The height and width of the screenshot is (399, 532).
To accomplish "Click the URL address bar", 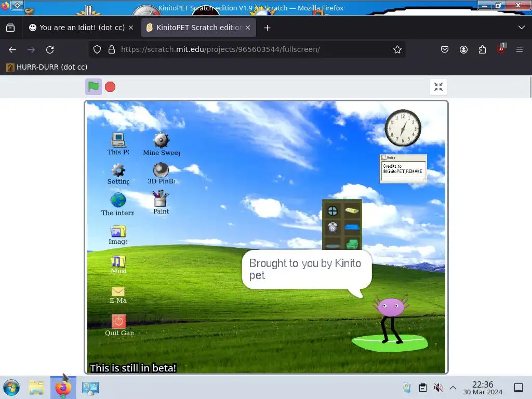I will coord(247,49).
